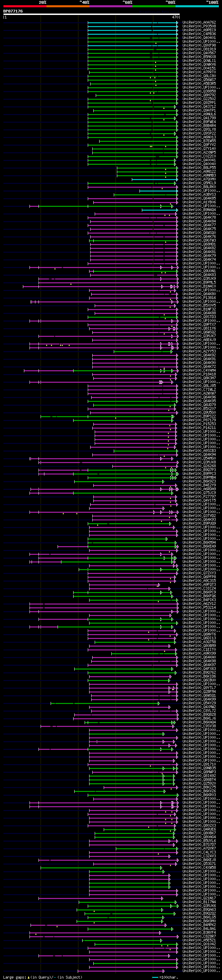222x980 pixels.
Task: Select the UniRef100_Q64K78 label
Action: (x=199, y=218)
